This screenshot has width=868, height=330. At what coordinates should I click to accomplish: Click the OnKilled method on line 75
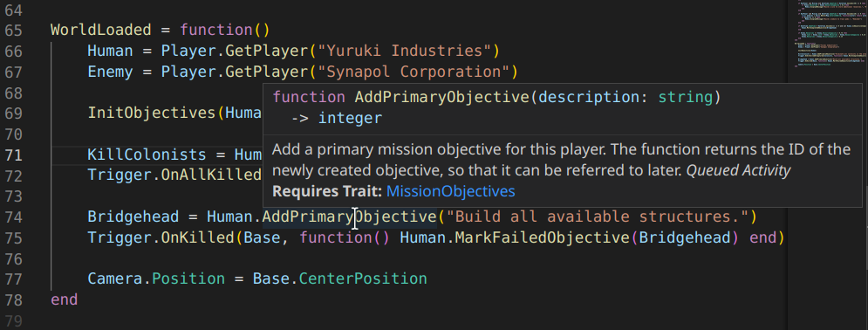click(198, 238)
